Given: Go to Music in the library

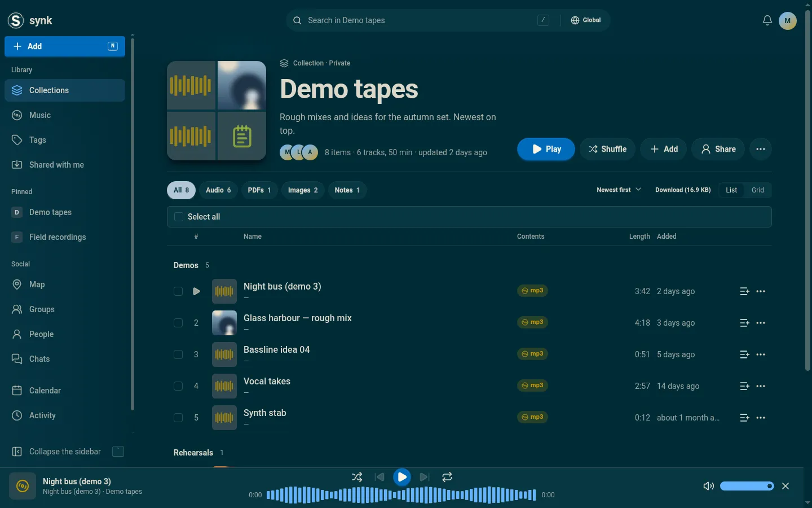Looking at the screenshot, I should (65, 115).
